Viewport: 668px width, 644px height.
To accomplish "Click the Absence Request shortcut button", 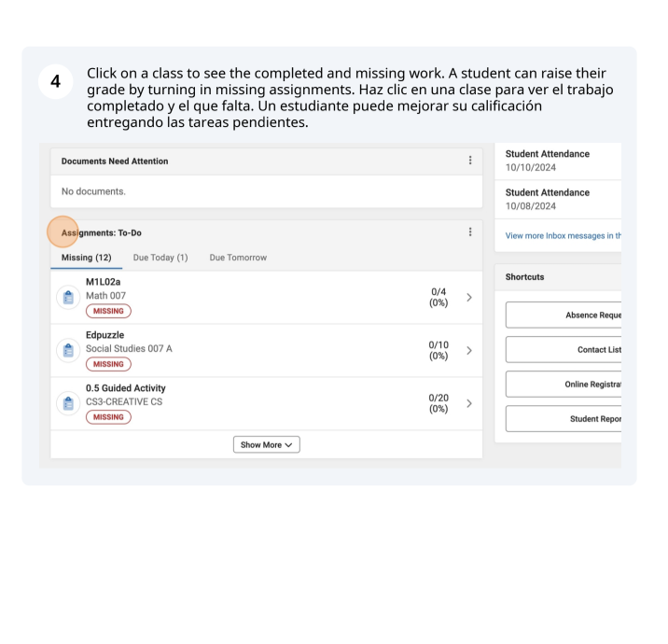I will pyautogui.click(x=564, y=315).
